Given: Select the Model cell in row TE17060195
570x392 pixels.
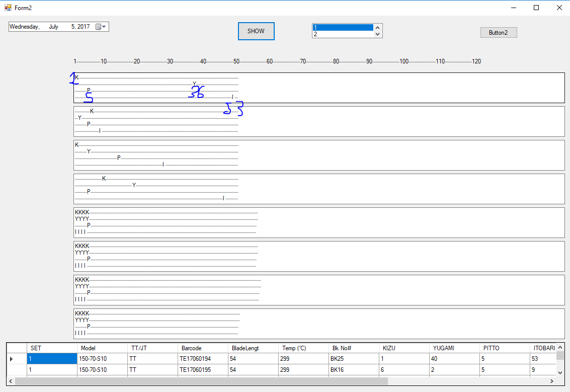Looking at the screenshot, I should point(102,370).
